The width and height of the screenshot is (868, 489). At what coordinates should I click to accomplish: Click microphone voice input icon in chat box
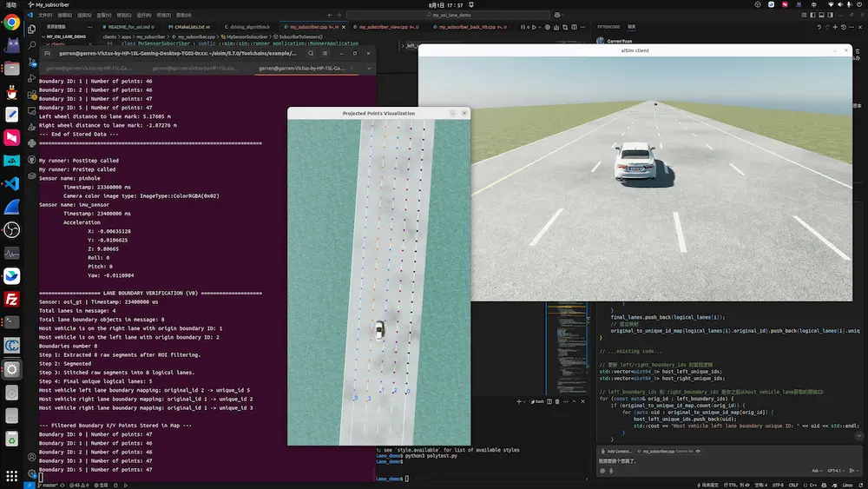(611, 471)
